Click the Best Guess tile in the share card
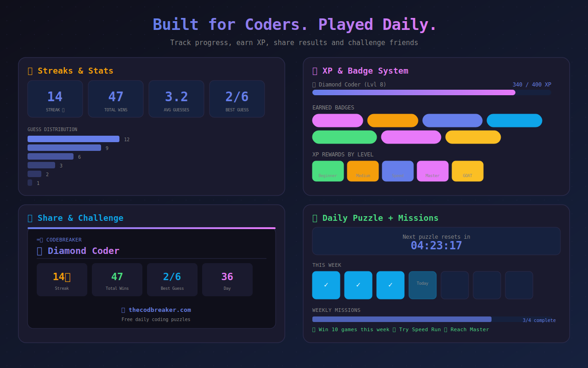 [172, 280]
